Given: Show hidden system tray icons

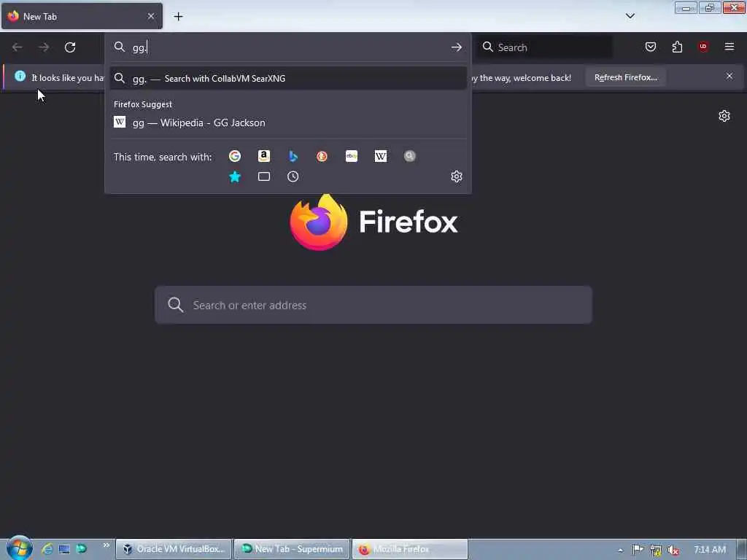Looking at the screenshot, I should coord(620,550).
